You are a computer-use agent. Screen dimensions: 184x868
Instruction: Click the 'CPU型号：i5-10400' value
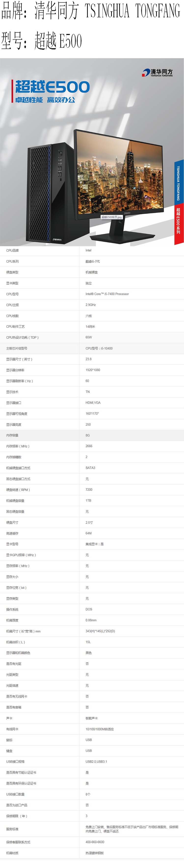click(x=99, y=348)
